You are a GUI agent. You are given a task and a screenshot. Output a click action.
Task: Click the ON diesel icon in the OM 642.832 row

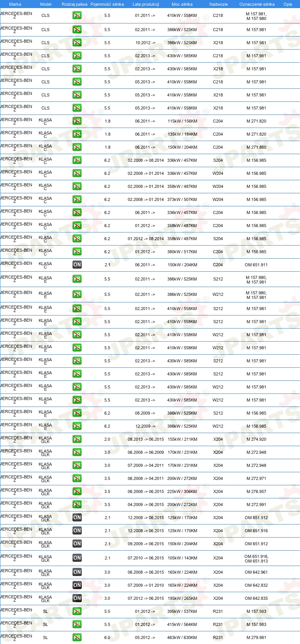[77, 585]
